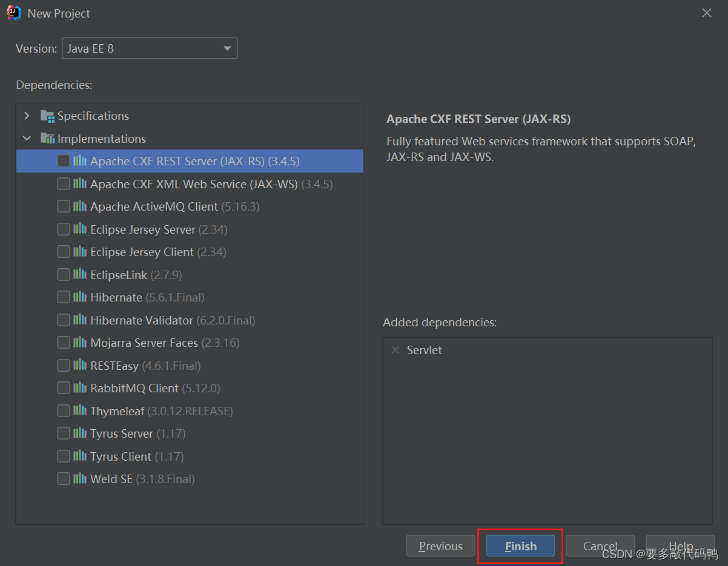728x566 pixels.
Task: Click the Apache CXF REST Server (JAX-RS) row text
Action: (x=195, y=161)
